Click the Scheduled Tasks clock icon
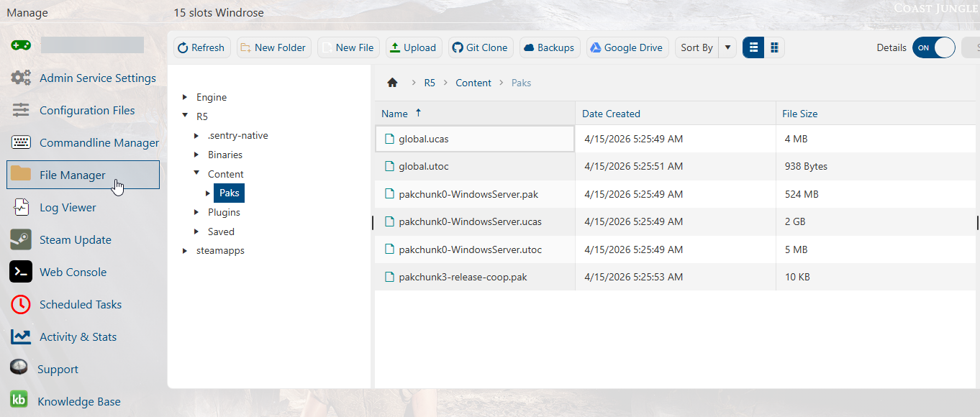980x417 pixels. pyautogui.click(x=21, y=304)
